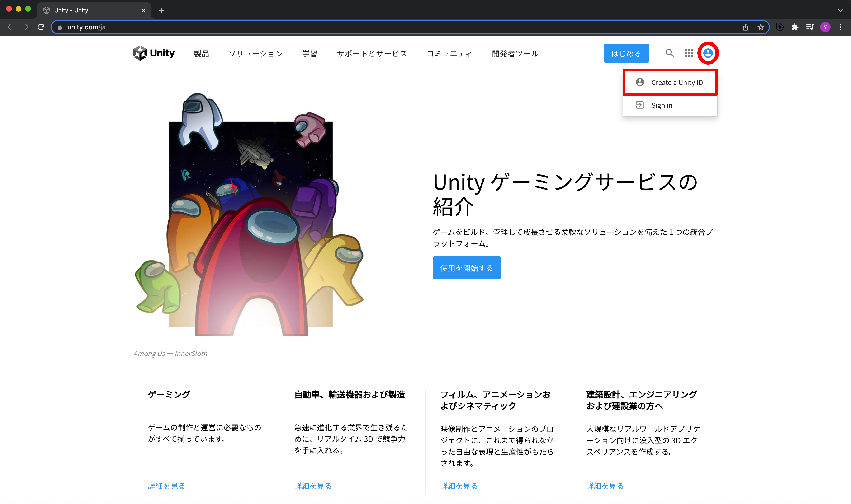
Task: Open the コミュニティ navigation menu
Action: pos(449,53)
